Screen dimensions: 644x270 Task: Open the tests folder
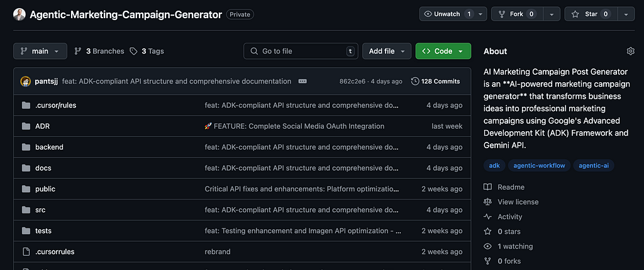coord(43,230)
